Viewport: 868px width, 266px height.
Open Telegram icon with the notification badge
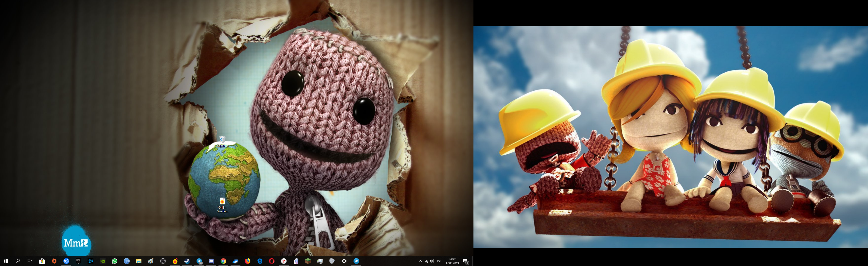tap(199, 261)
